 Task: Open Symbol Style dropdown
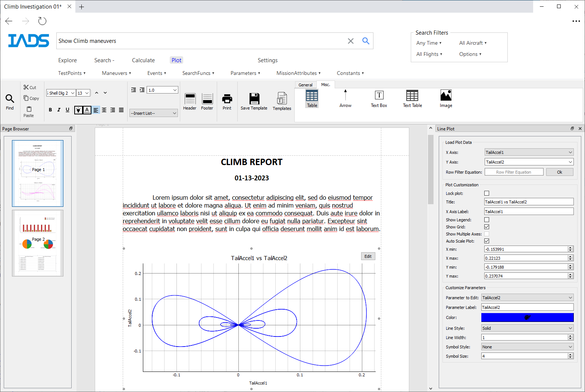pos(527,347)
